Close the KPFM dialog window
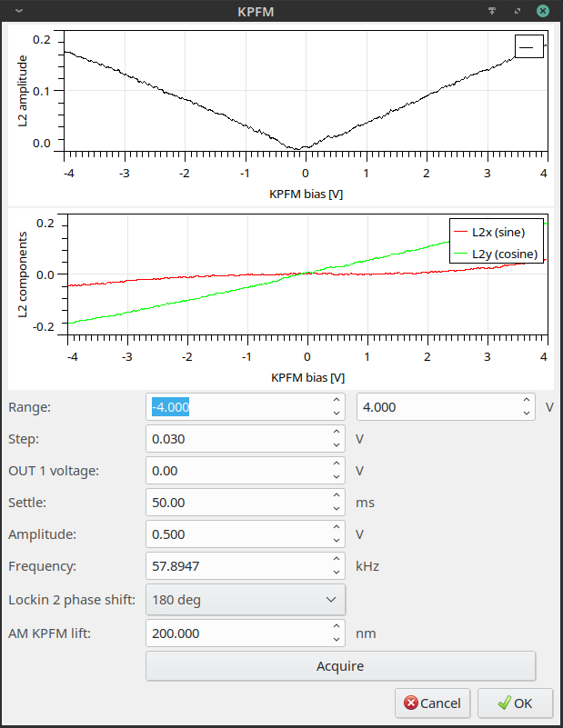This screenshot has width=563, height=728. 543,12
